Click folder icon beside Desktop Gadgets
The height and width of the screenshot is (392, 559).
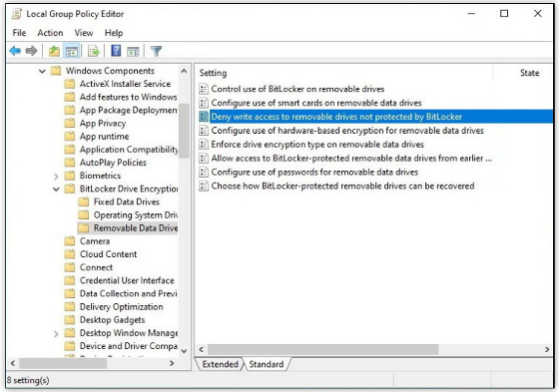(x=70, y=320)
